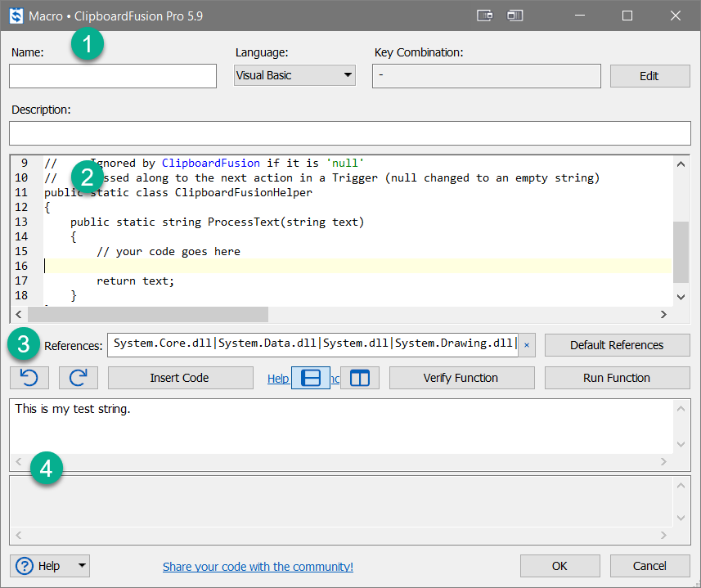Click the code editor's scroll right arrow
The image size is (701, 588).
[x=663, y=315]
